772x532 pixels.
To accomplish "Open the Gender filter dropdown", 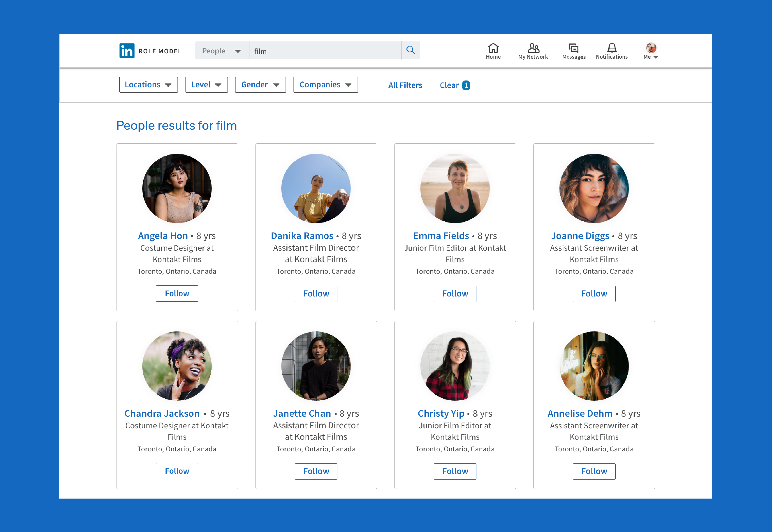I will click(x=260, y=85).
